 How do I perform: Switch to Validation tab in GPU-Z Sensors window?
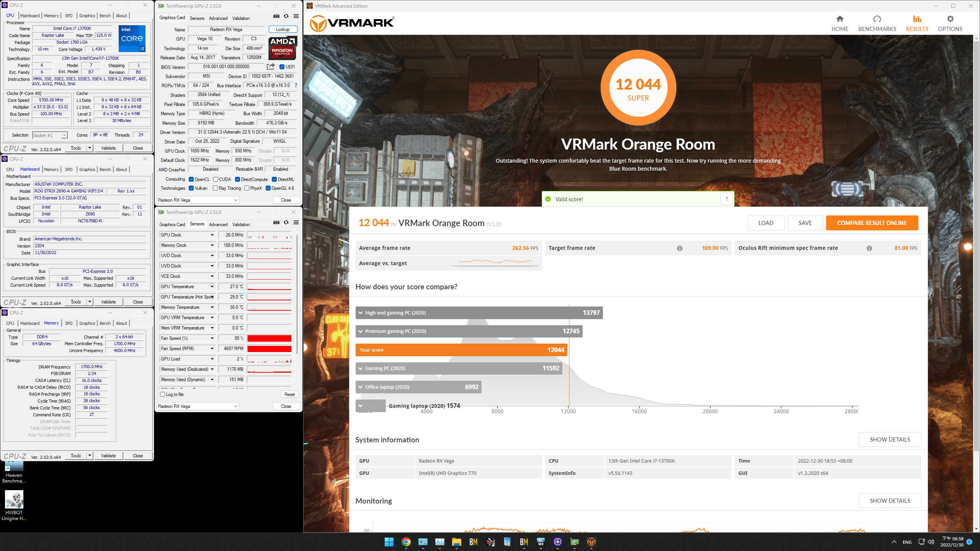coord(241,224)
